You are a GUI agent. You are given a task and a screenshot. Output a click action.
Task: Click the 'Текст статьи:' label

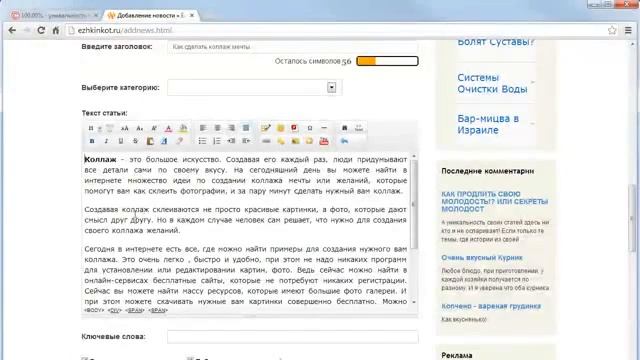point(104,113)
